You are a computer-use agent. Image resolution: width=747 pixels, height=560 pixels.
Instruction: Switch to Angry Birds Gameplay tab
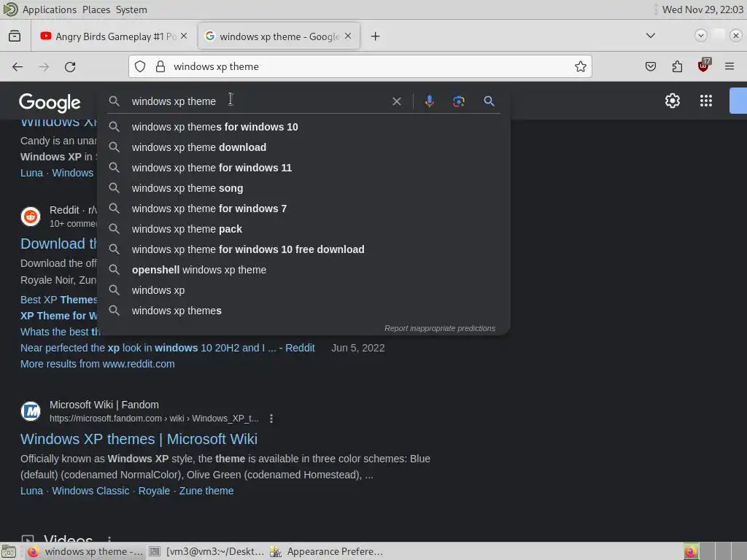pos(115,36)
